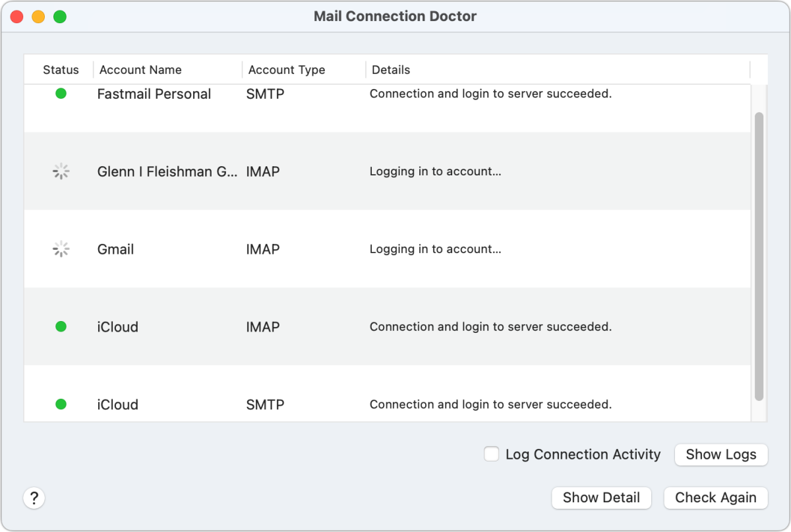Open the help question mark button
The height and width of the screenshot is (532, 791).
[x=34, y=498]
